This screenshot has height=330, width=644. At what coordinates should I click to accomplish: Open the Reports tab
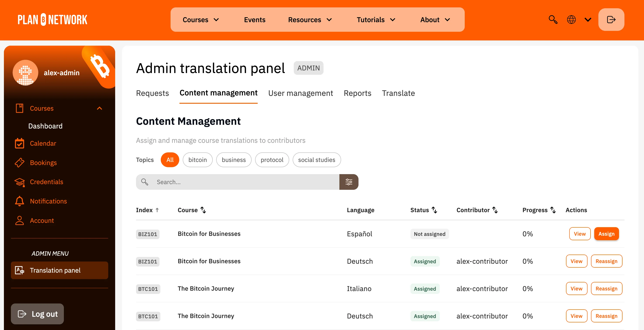pos(357,93)
